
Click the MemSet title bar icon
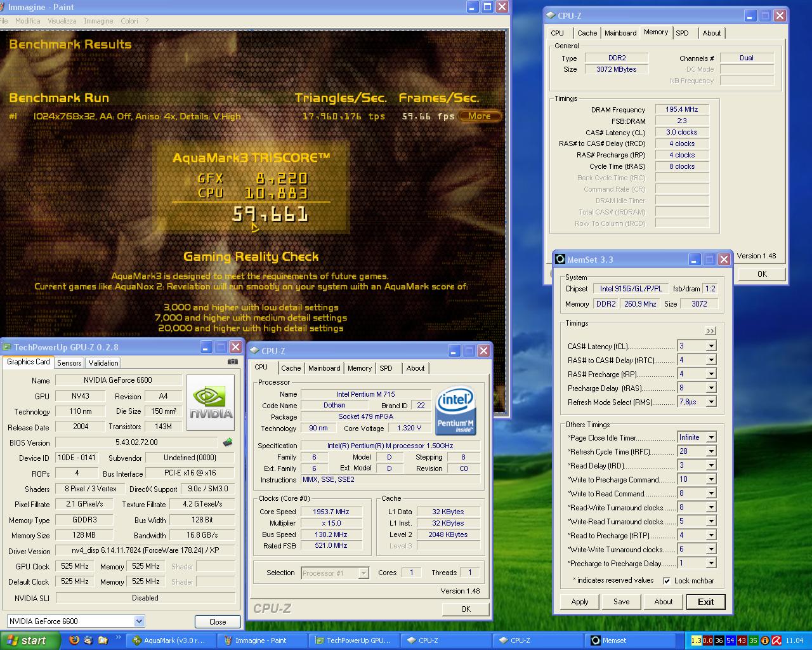(560, 259)
